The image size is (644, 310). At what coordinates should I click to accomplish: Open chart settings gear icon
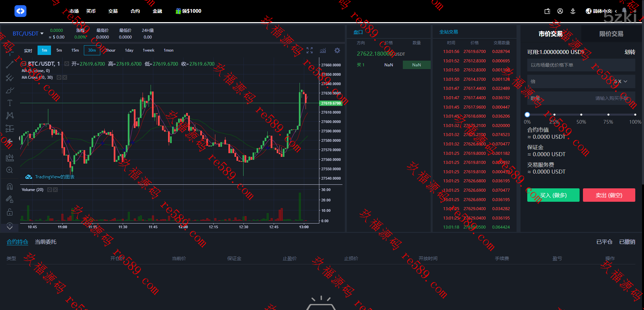337,50
